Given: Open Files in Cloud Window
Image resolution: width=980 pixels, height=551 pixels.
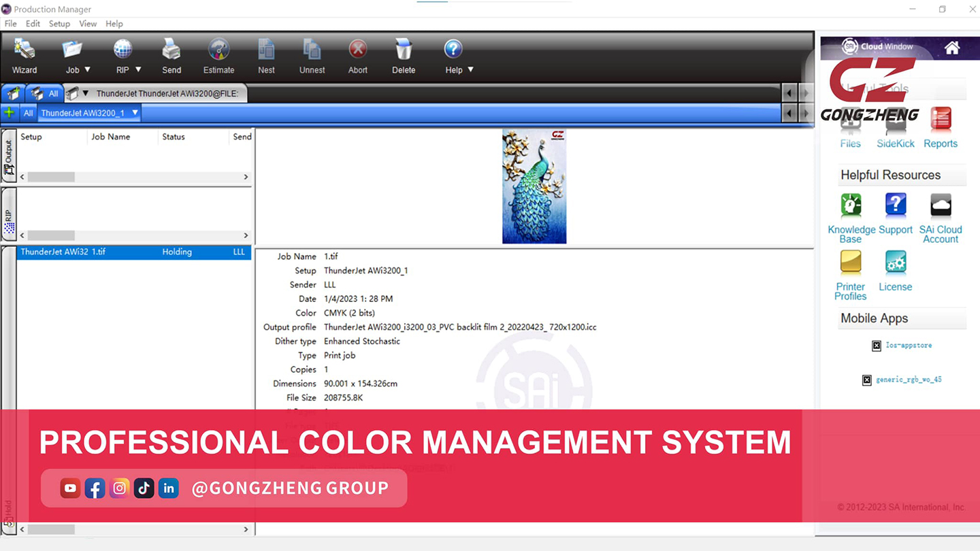Looking at the screenshot, I should tap(850, 129).
